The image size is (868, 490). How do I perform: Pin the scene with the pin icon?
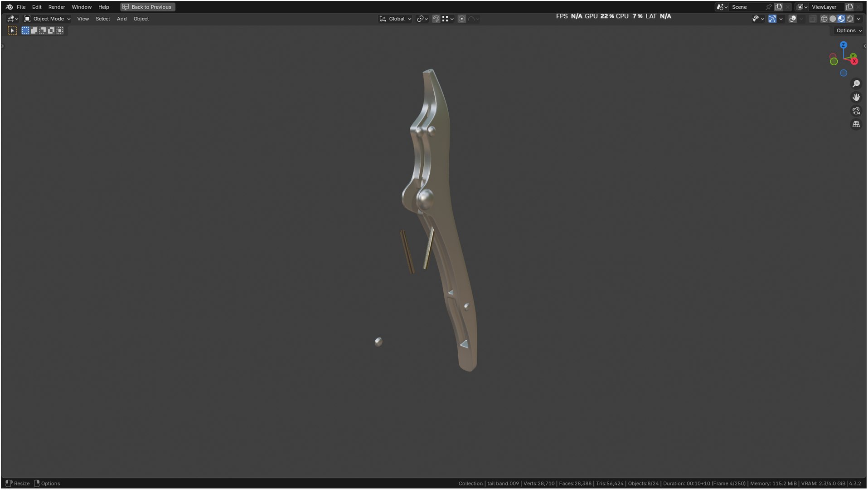[x=768, y=7]
